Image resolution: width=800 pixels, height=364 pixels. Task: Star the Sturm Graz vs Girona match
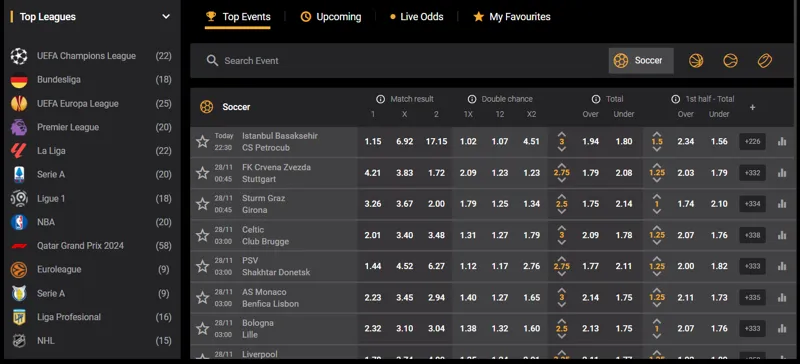203,204
